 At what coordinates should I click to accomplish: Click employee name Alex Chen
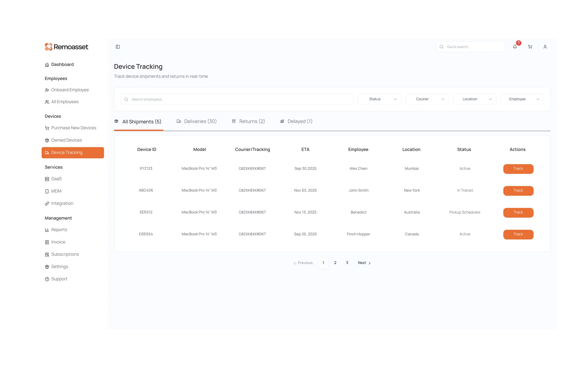[x=358, y=169]
